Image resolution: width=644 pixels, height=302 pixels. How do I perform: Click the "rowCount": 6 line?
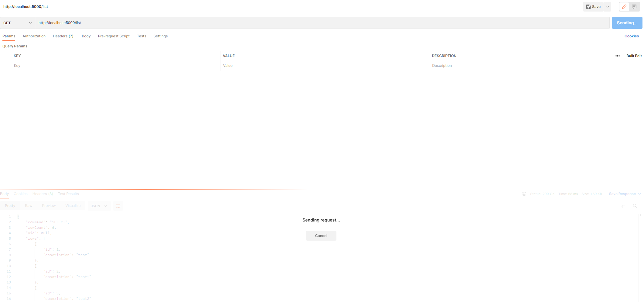41,228
